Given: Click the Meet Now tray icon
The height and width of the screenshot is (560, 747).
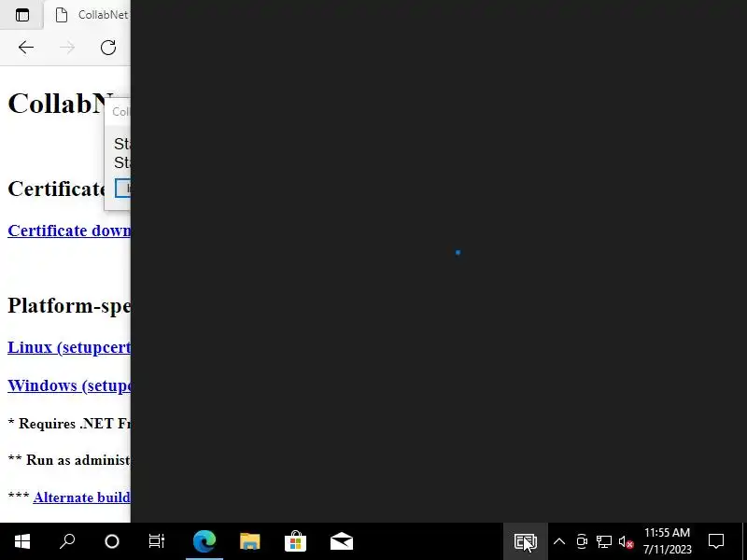Looking at the screenshot, I should point(582,541).
